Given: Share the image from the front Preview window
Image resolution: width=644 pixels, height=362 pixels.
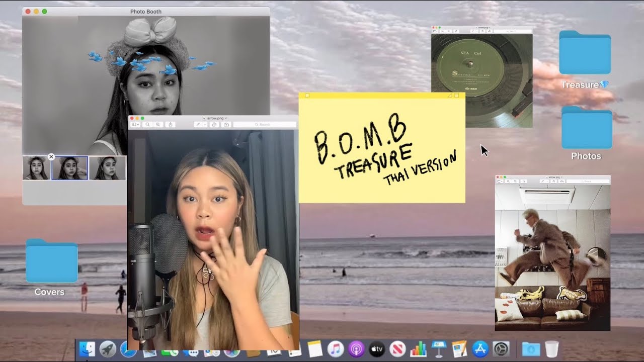Looking at the screenshot, I should (x=171, y=124).
